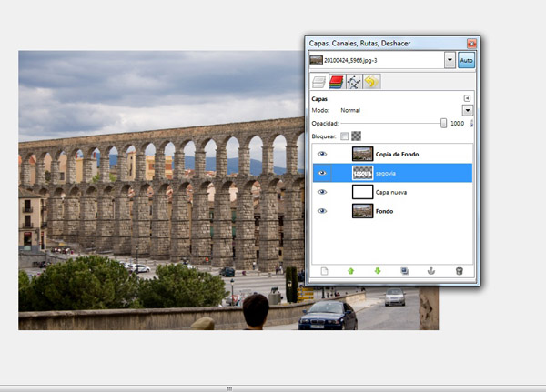Create a new layer with the bottom icon
Image resolution: width=546 pixels, height=392 pixels.
click(x=323, y=271)
